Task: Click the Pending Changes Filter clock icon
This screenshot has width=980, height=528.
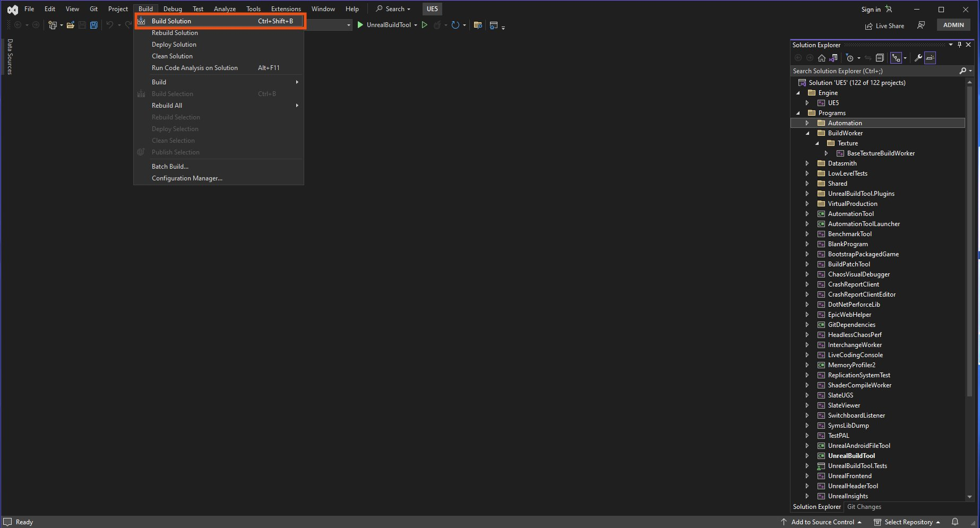Action: pos(850,58)
